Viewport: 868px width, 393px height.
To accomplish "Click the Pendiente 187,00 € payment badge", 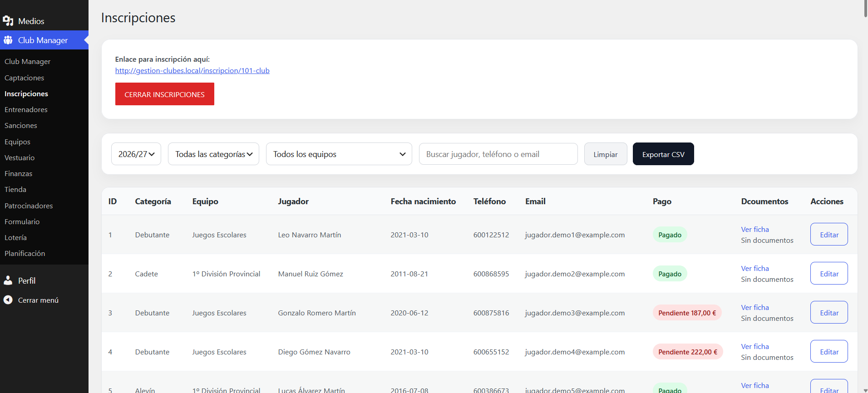I will [687, 313].
